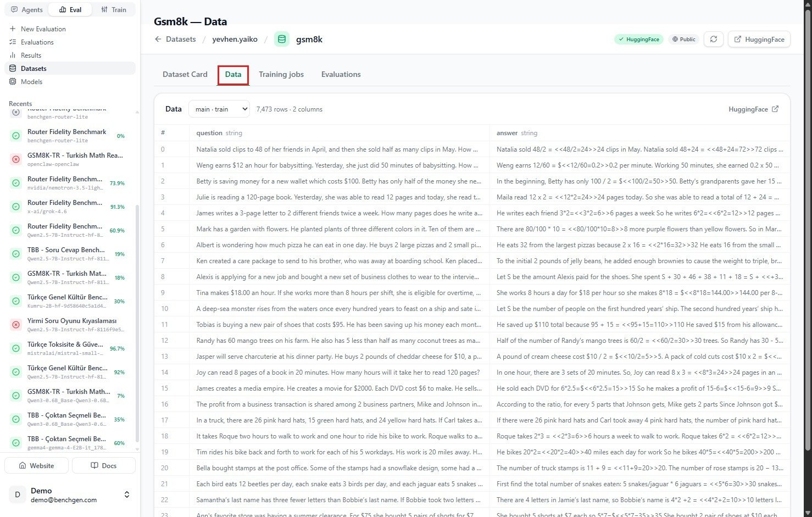The image size is (812, 517).
Task: Switch to the Eval mode tab
Action: pos(70,10)
